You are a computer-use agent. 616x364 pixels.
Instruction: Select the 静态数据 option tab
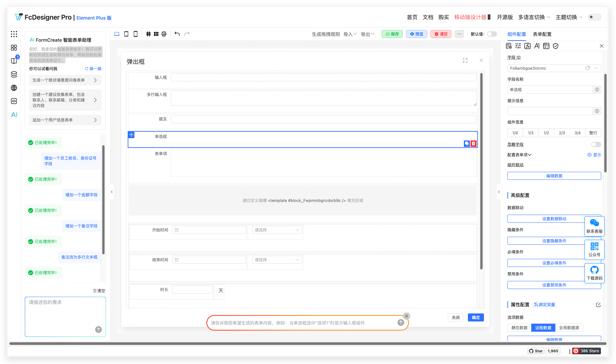(x=519, y=327)
